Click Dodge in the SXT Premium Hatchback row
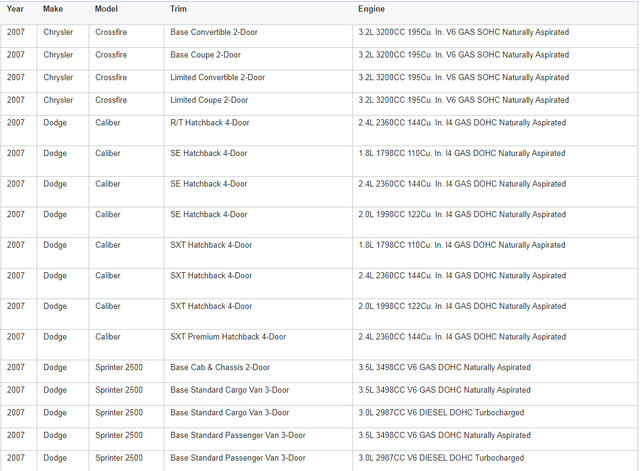The height and width of the screenshot is (471, 640). pyautogui.click(x=55, y=337)
